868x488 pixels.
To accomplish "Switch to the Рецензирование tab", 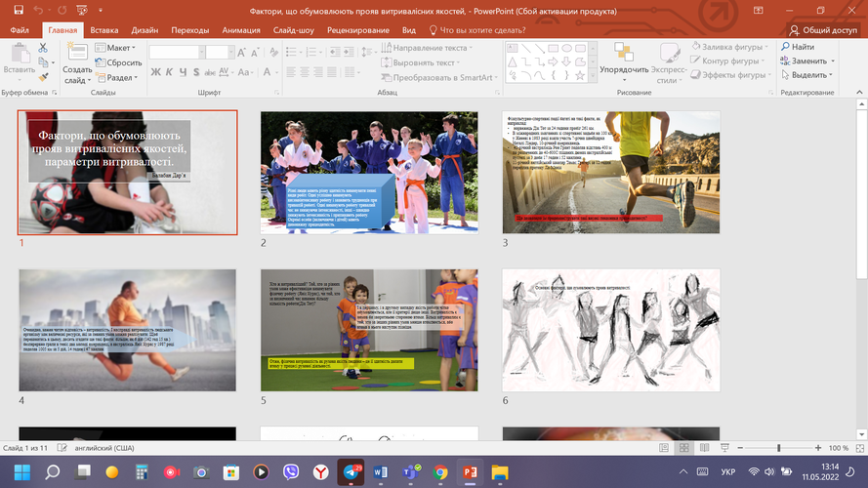I will (357, 30).
